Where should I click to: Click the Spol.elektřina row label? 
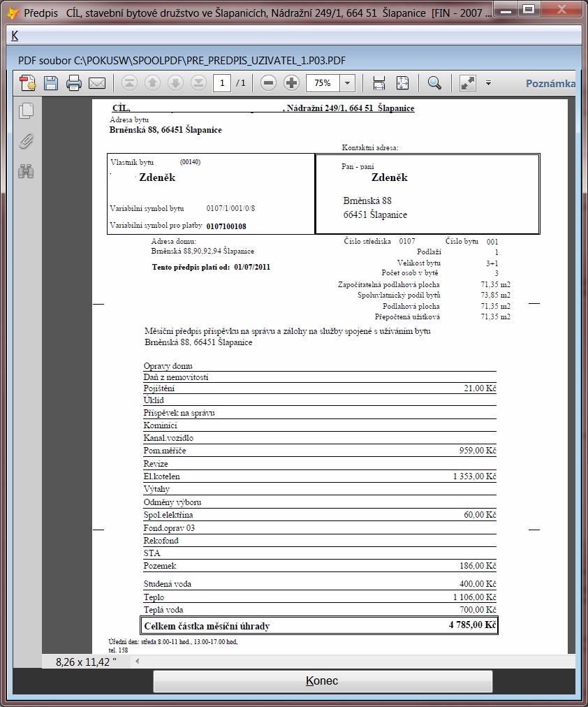pyautogui.click(x=168, y=515)
